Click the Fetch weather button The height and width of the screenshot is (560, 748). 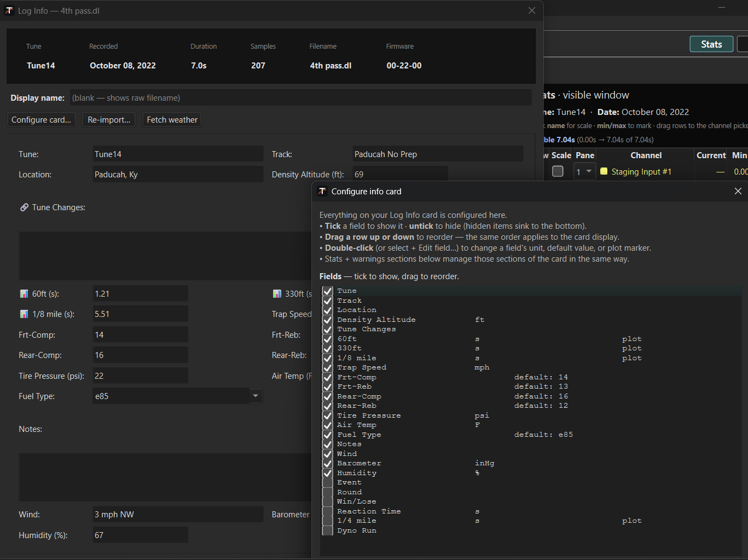[172, 120]
